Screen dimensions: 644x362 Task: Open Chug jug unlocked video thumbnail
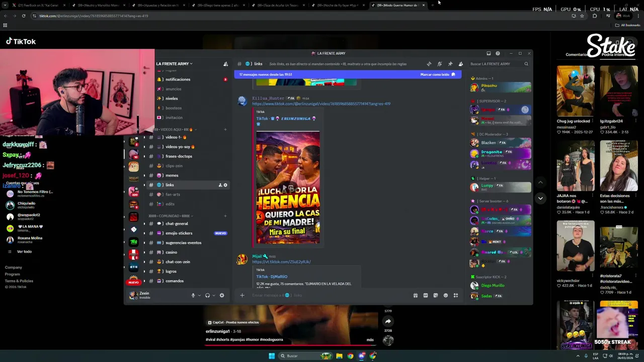click(x=576, y=91)
